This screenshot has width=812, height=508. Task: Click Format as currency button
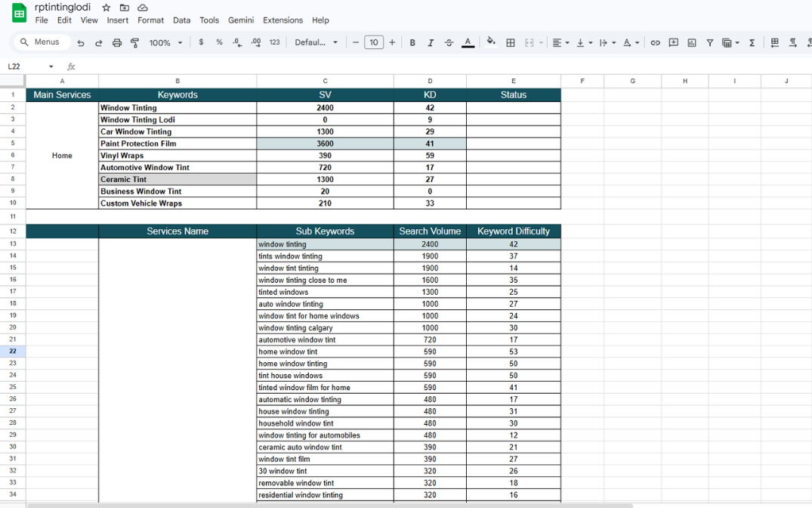coord(201,43)
